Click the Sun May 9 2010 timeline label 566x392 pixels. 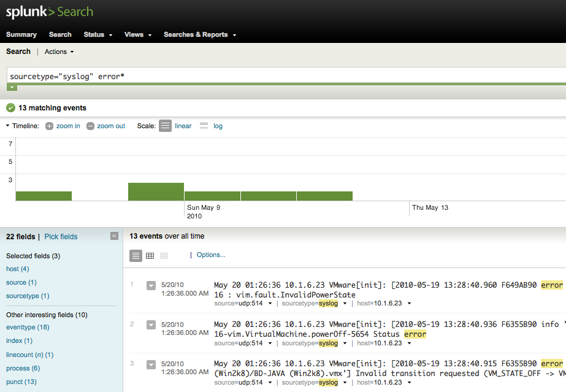point(204,212)
